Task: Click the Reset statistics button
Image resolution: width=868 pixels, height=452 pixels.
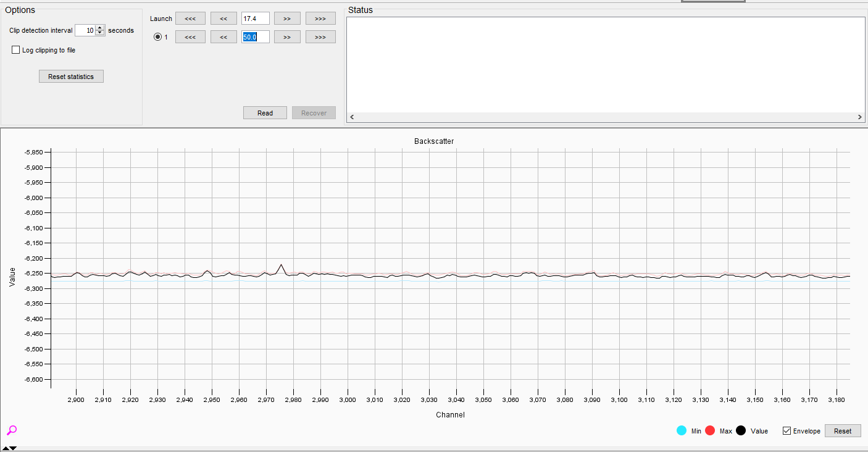Action: coord(71,76)
